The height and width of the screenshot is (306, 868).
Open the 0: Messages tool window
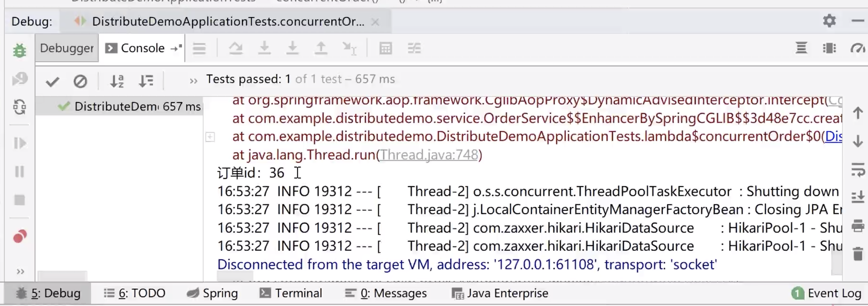(386, 293)
